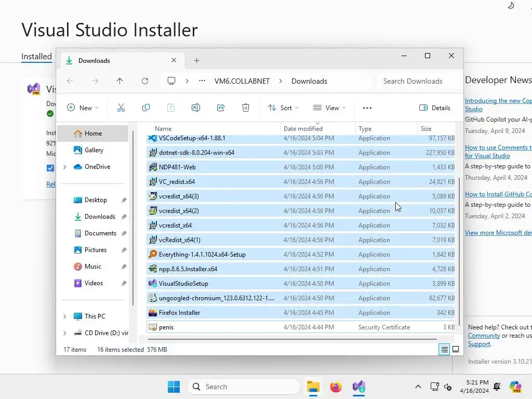
Task: Click chevron after VM6.COLLABNET
Action: [x=281, y=81]
